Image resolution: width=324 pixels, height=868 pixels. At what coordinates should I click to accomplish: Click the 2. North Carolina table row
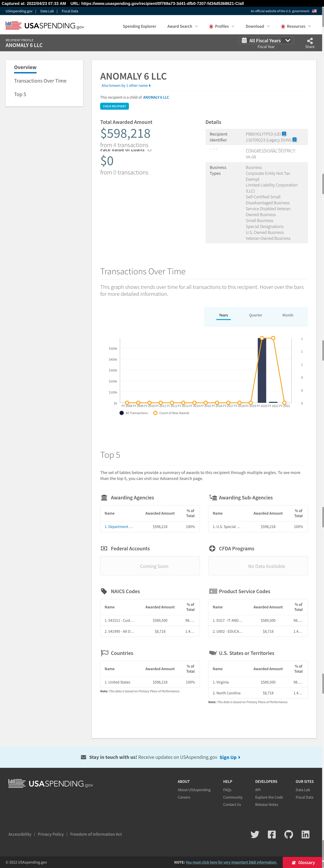tap(258, 693)
